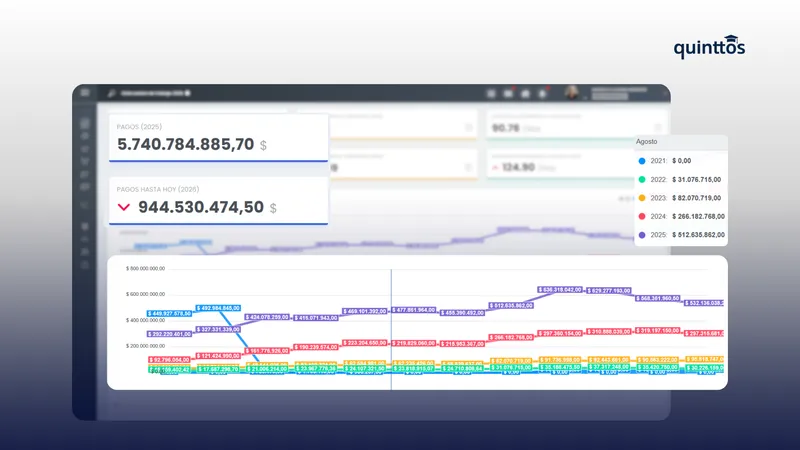Viewport: 800px width, 450px height.
Task: Open the PAGOS (2025) card
Action: [x=218, y=138]
